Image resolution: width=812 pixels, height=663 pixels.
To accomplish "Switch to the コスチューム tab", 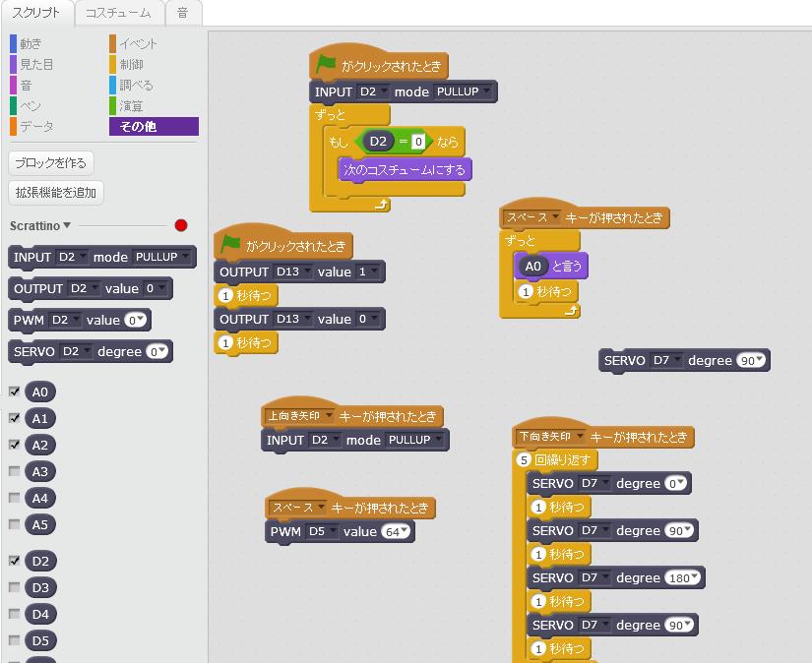I will tap(118, 13).
